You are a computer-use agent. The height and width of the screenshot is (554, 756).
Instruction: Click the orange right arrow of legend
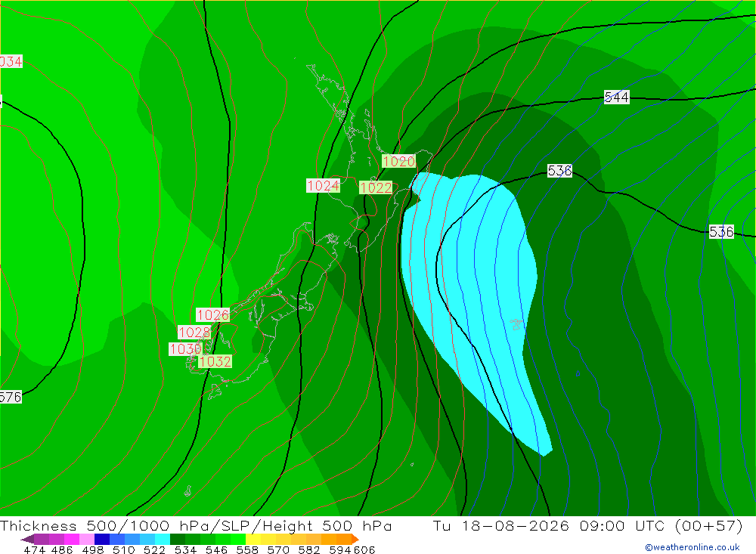[x=355, y=539]
